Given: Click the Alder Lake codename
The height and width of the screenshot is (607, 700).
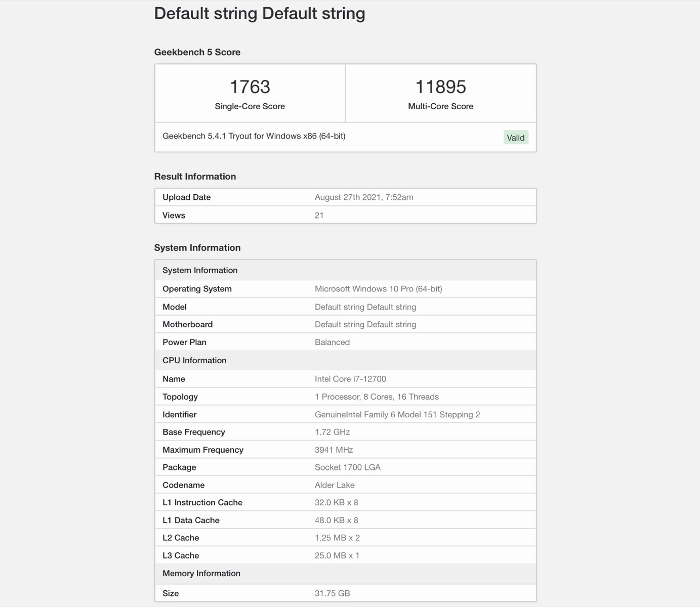Looking at the screenshot, I should pos(335,485).
